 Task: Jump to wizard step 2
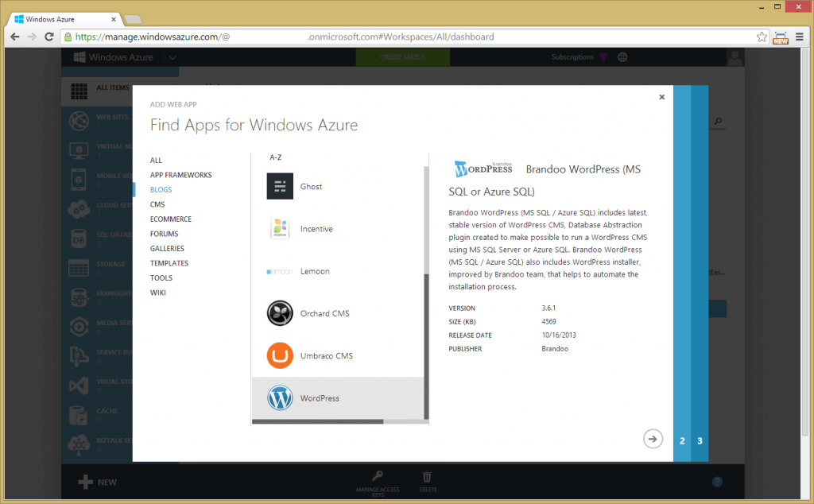point(682,440)
